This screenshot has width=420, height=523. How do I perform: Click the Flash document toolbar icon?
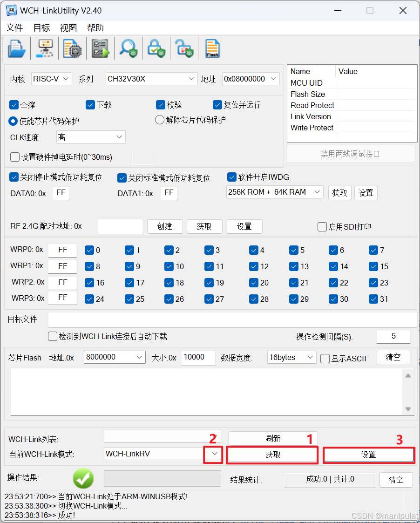pyautogui.click(x=212, y=49)
